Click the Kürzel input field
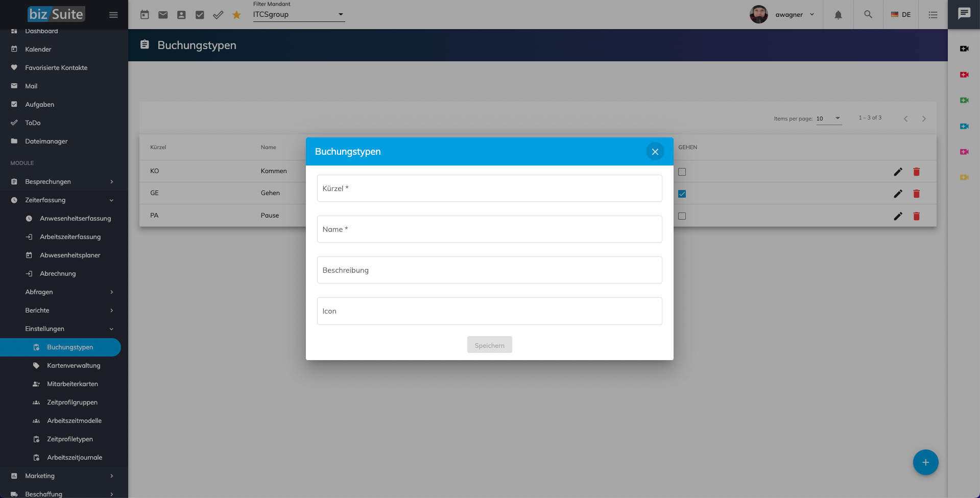Image resolution: width=980 pixels, height=498 pixels. click(x=489, y=188)
